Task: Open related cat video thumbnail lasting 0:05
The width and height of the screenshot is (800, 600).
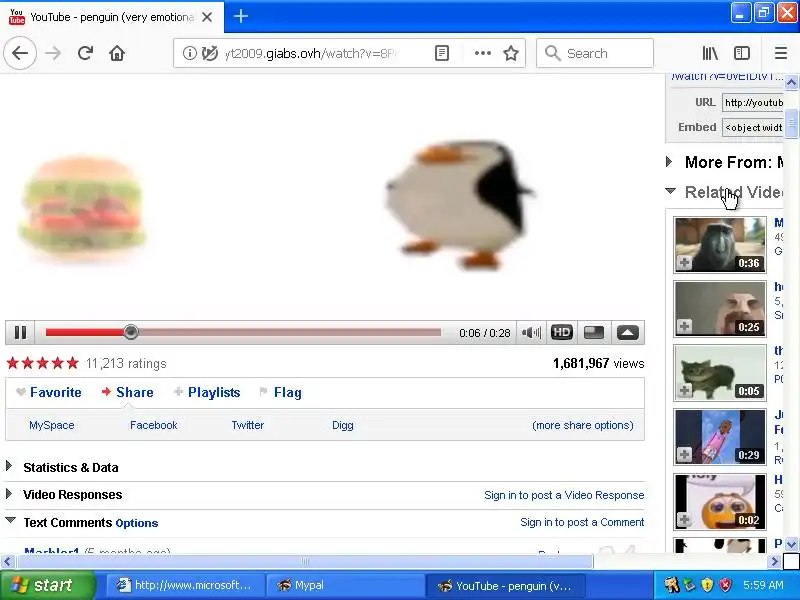Action: [x=720, y=372]
